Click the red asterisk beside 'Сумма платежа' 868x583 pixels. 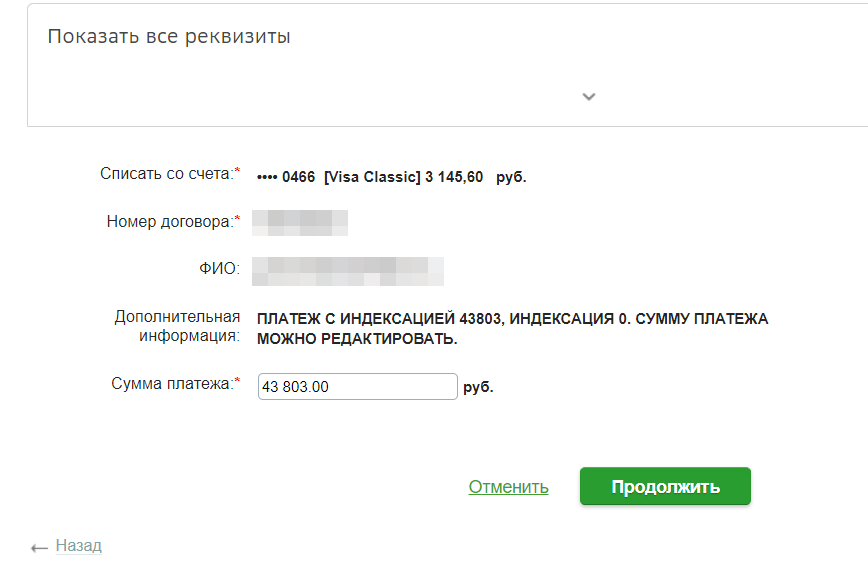coord(237,380)
